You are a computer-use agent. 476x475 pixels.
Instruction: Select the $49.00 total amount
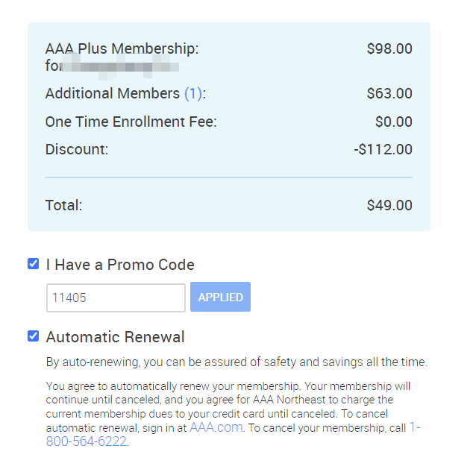[389, 205]
